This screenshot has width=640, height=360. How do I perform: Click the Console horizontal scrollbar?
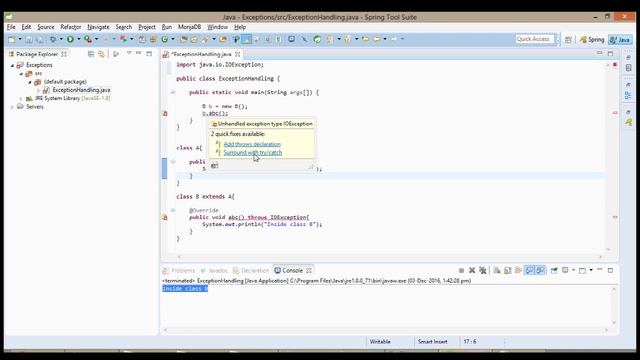386,330
